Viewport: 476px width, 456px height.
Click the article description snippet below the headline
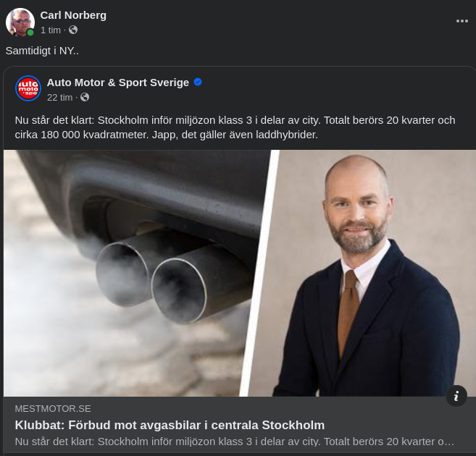[234, 441]
